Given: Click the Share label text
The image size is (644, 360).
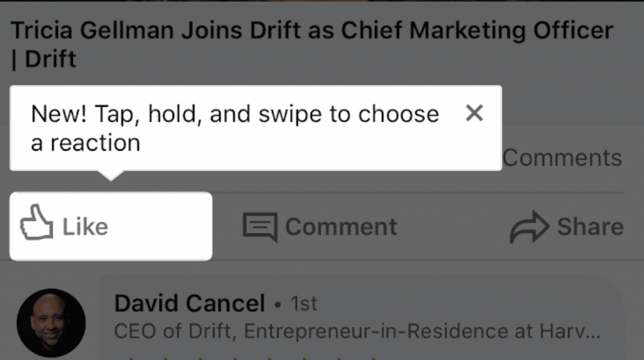Looking at the screenshot, I should coord(590,227).
